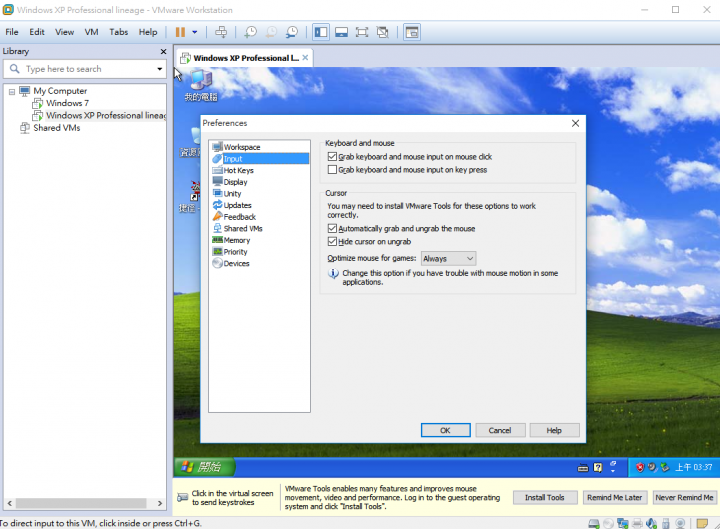Open the Edit menu
This screenshot has width=720, height=529.
[x=37, y=32]
